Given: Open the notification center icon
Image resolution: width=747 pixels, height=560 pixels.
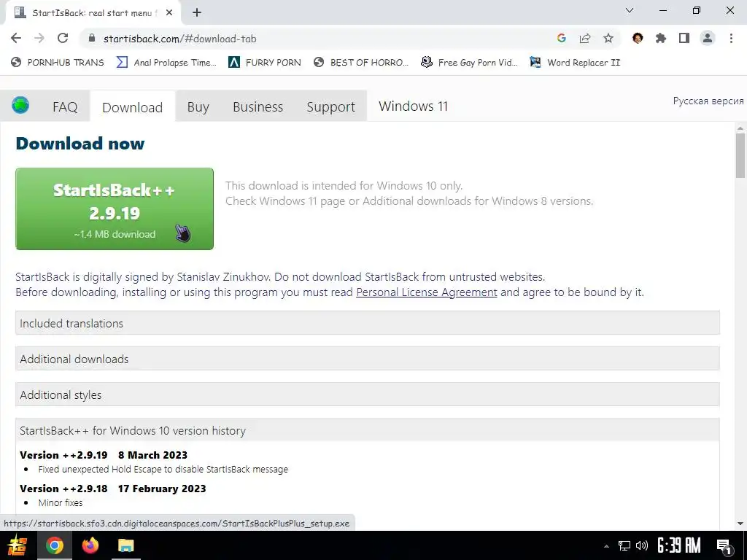Looking at the screenshot, I should (x=724, y=546).
